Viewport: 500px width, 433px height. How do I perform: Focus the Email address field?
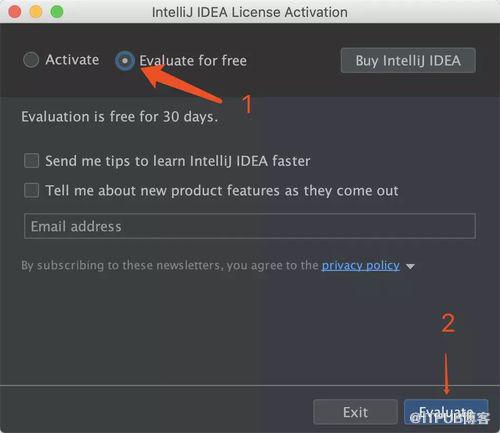pos(250,226)
